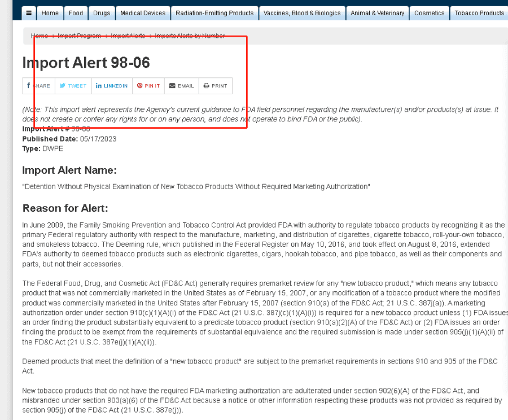Pin the page with Pin It
The width and height of the screenshot is (508, 420).
148,86
